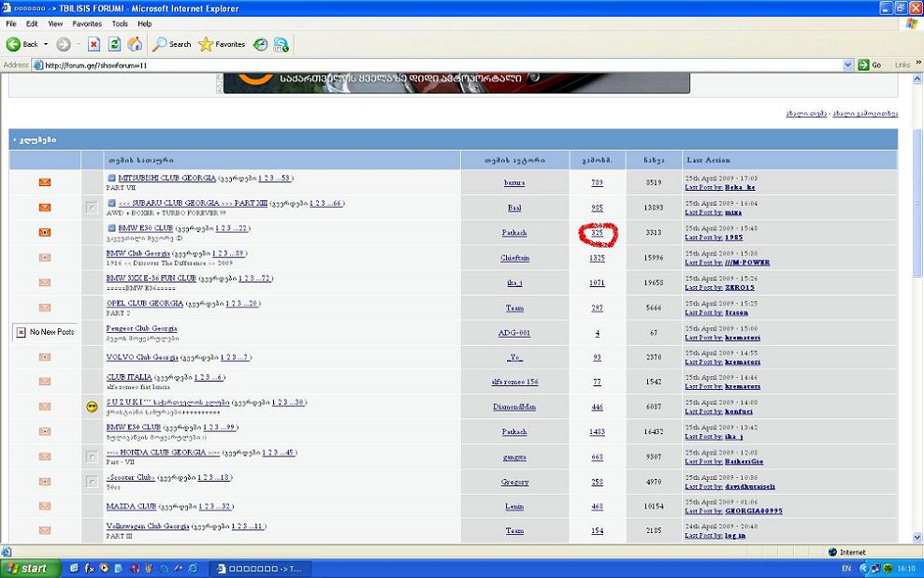Click the envelope icon in SUBARU CLUB row
The width and height of the screenshot is (924, 578).
coord(45,208)
